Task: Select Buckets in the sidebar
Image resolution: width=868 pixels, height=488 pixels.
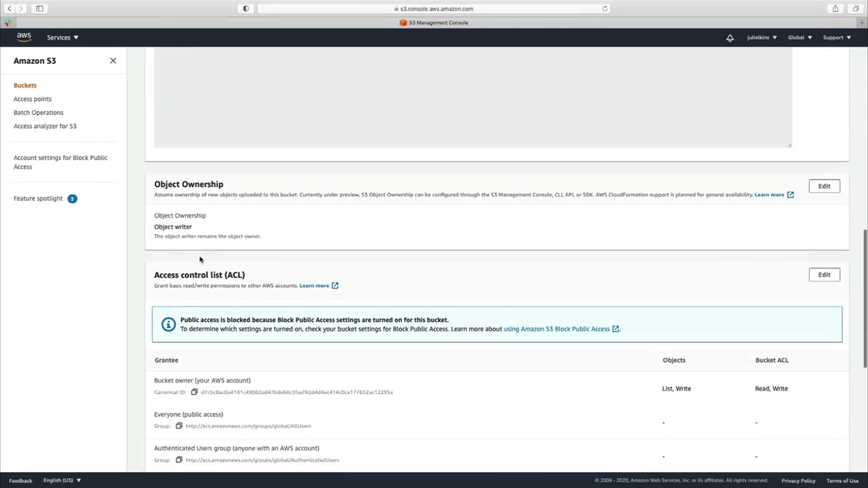Action: coord(25,86)
